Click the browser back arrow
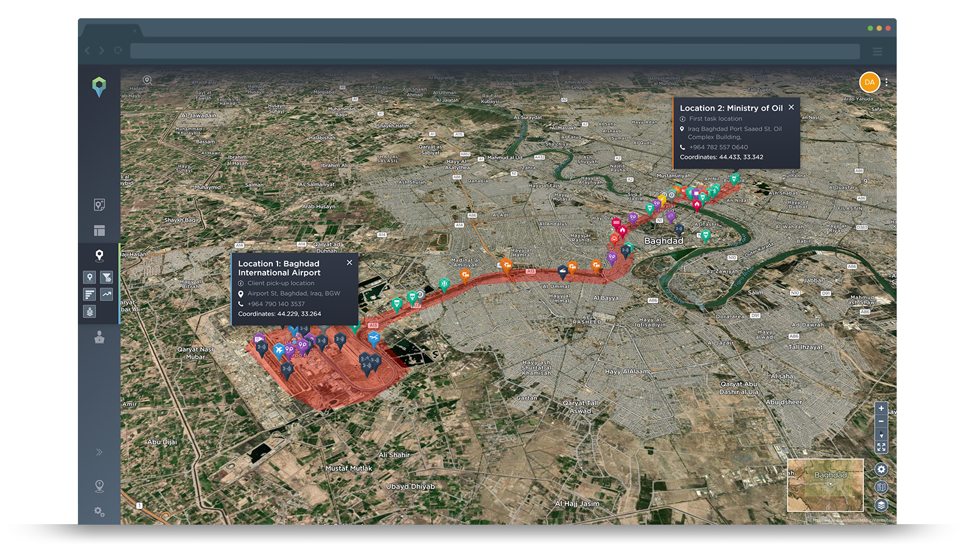 (x=87, y=51)
